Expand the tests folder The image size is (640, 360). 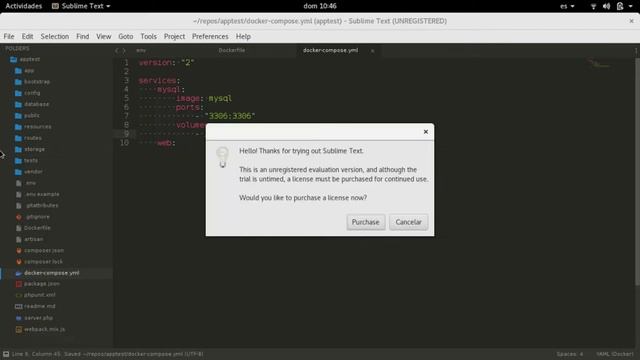point(27,160)
